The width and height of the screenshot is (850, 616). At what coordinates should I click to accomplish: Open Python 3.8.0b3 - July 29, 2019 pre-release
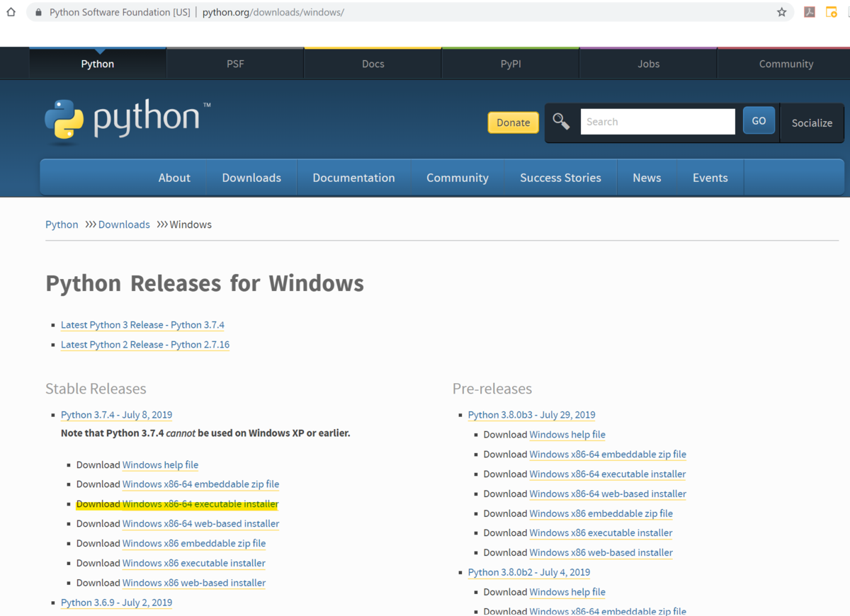pos(531,415)
